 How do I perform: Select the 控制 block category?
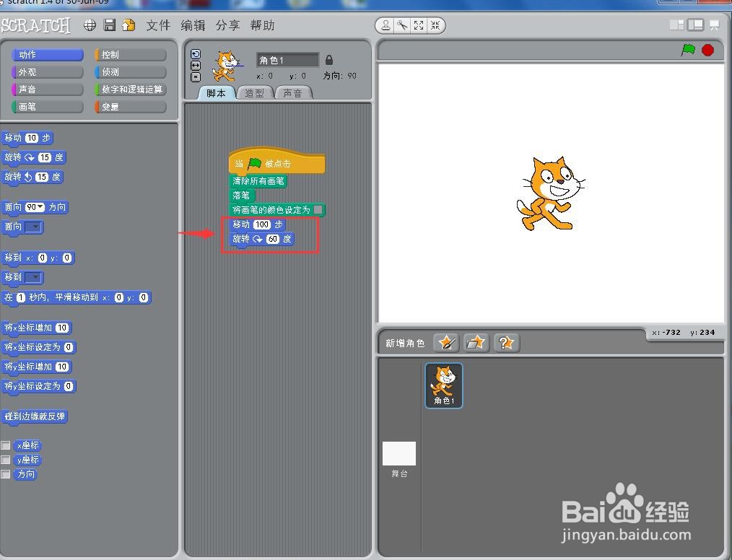point(129,54)
